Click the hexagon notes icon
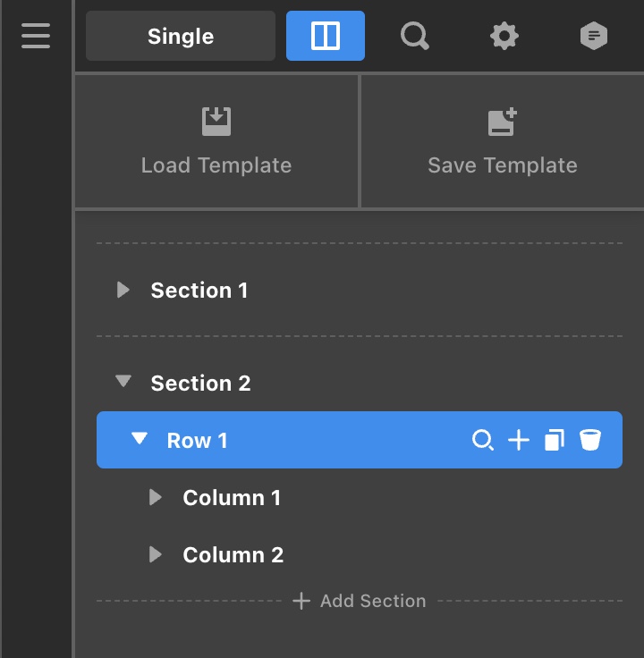644x658 pixels. coord(594,36)
